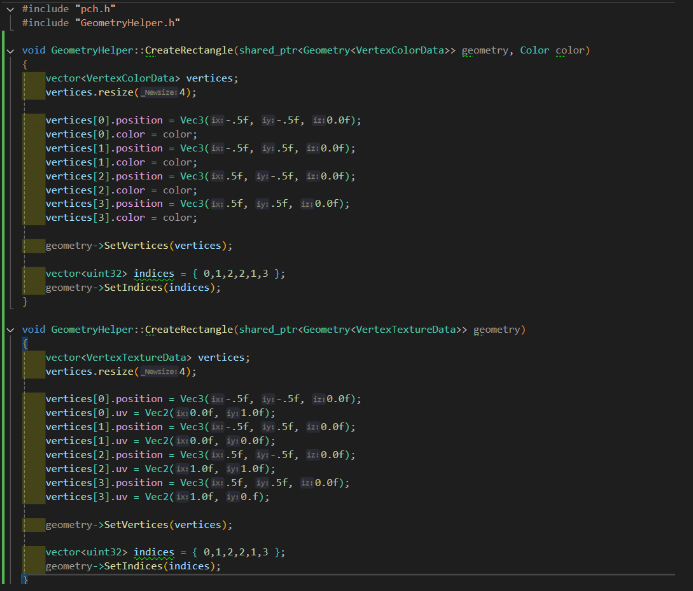Click the highlighted closing brace at file end

[x=25, y=579]
